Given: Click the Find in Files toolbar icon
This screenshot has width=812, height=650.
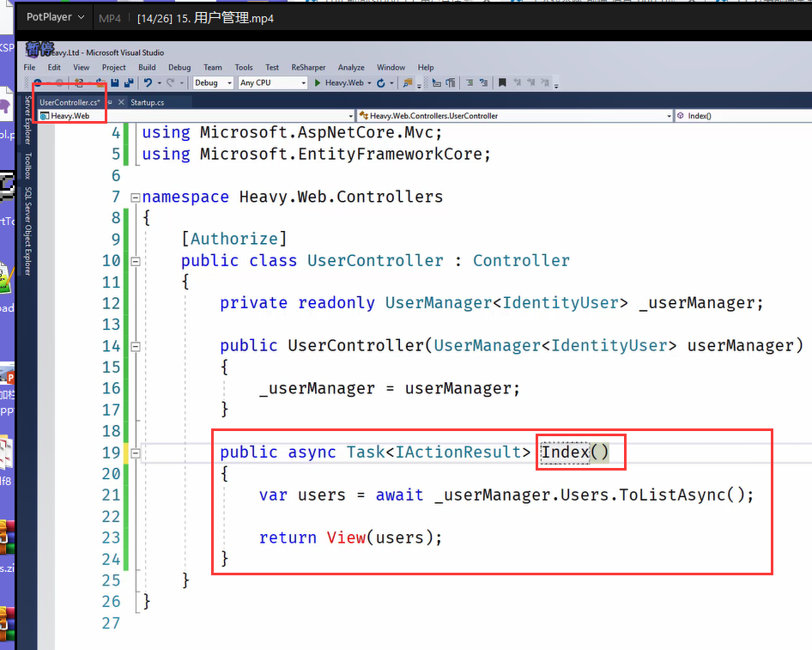Looking at the screenshot, I should point(408,83).
